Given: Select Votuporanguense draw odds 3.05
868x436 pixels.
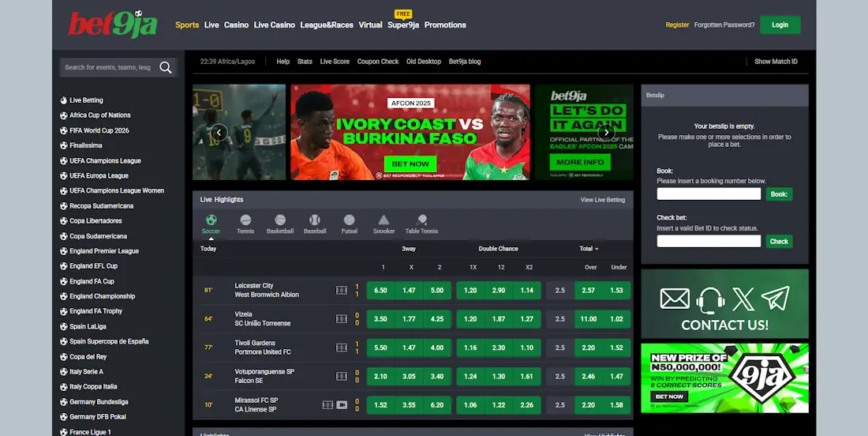Looking at the screenshot, I should tap(409, 376).
